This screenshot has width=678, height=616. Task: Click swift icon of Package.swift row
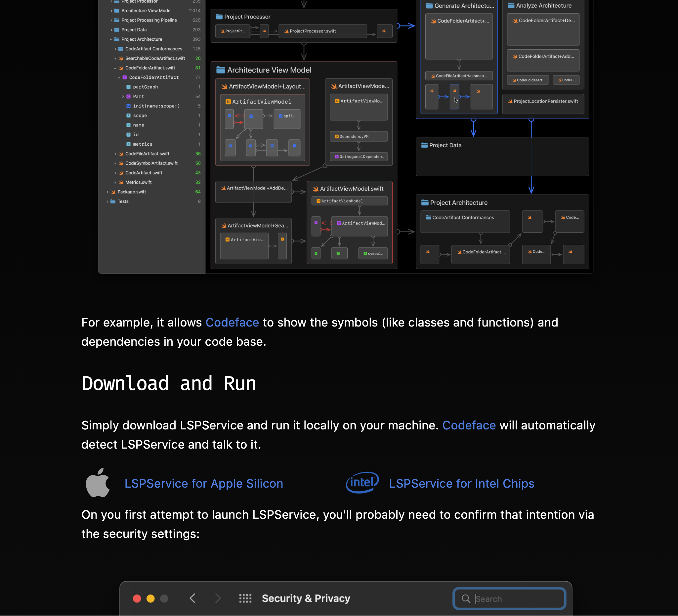pos(113,192)
